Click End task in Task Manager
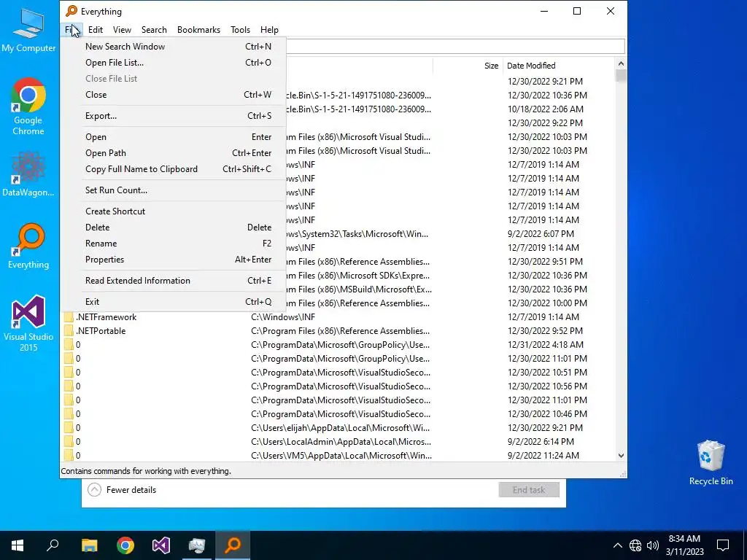 pyautogui.click(x=529, y=490)
